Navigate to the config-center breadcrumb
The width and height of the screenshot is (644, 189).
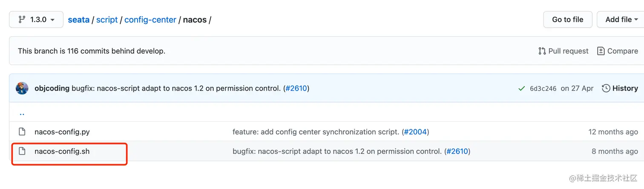tap(150, 20)
